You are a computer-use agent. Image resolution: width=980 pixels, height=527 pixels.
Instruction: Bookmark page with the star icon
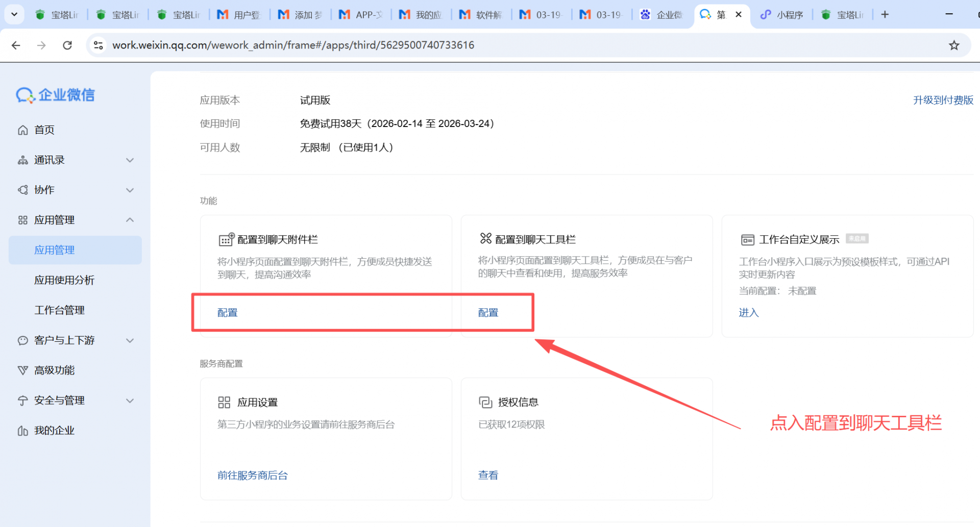954,45
